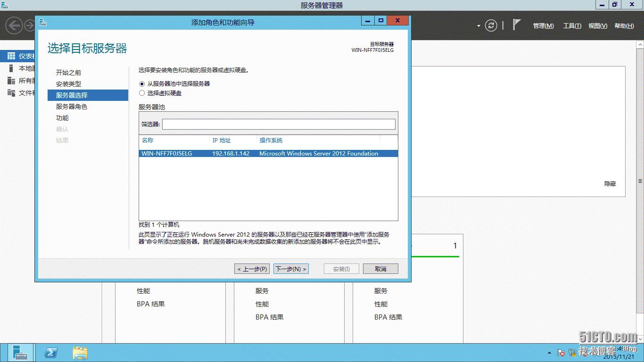This screenshot has height=362, width=644.
Task: Open File Explorer from the taskbar
Action: pyautogui.click(x=80, y=353)
